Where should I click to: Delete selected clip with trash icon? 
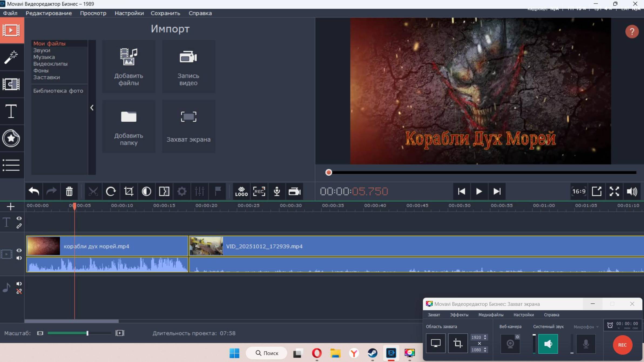click(x=69, y=192)
